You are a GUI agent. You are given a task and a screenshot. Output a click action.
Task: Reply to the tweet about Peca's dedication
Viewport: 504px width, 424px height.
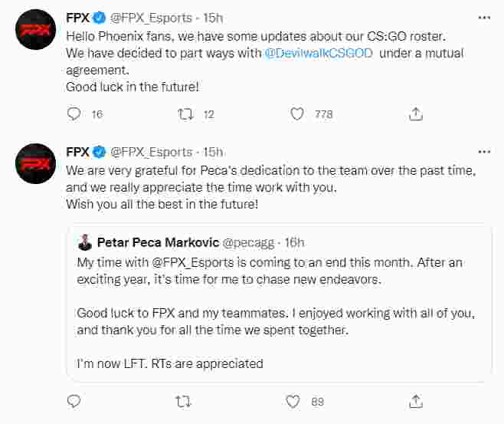(x=74, y=400)
